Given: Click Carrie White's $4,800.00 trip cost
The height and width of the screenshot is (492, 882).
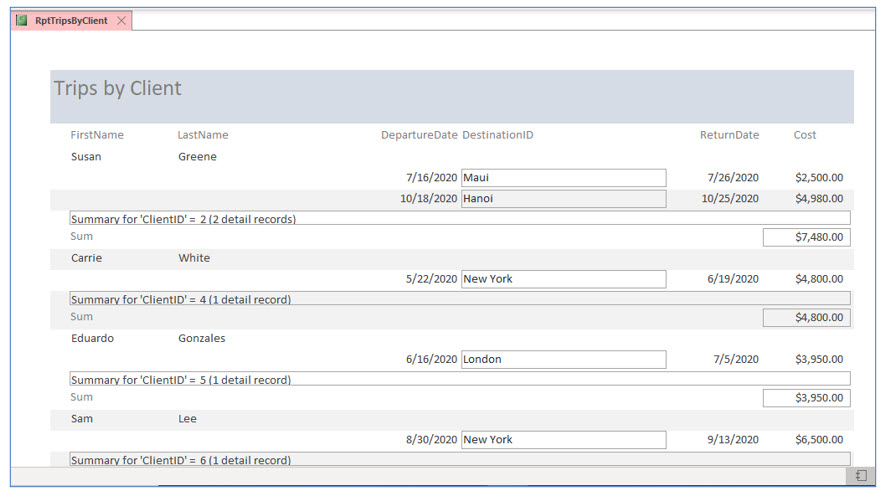Looking at the screenshot, I should (819, 279).
